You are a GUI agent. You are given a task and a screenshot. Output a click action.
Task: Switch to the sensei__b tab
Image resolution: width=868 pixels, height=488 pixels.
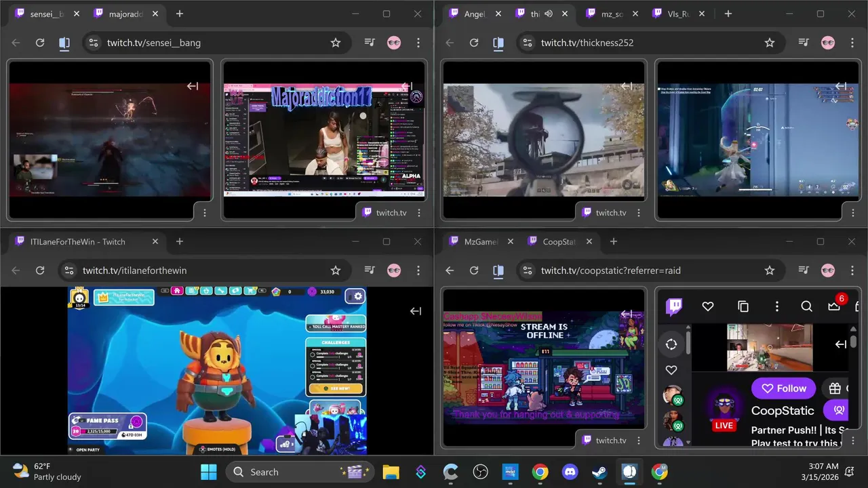pyautogui.click(x=47, y=14)
